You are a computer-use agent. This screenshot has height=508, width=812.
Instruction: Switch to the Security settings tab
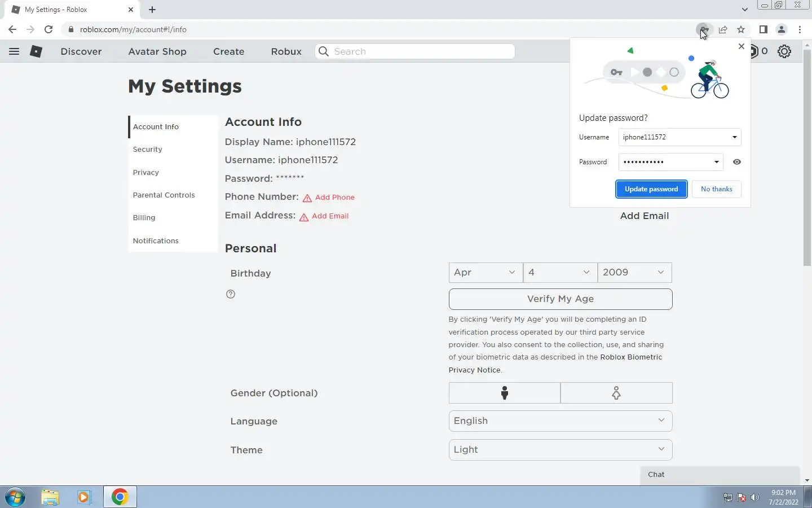click(173, 150)
